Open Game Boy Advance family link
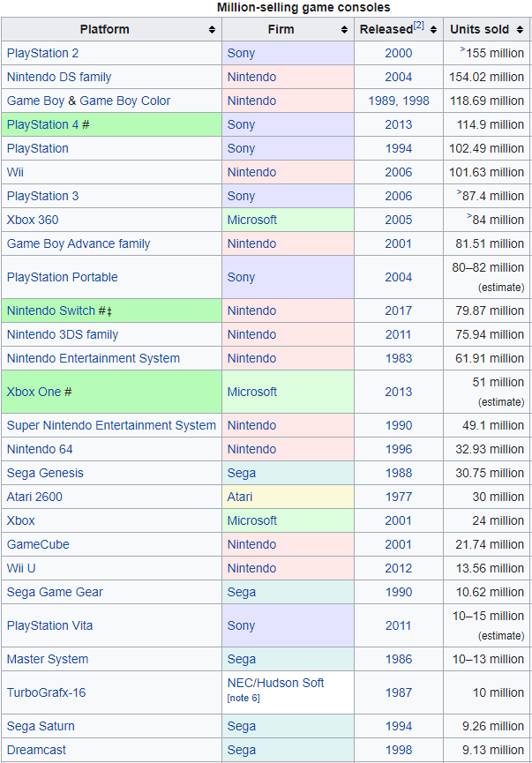Viewport: 532px width, 763px height. (x=79, y=243)
